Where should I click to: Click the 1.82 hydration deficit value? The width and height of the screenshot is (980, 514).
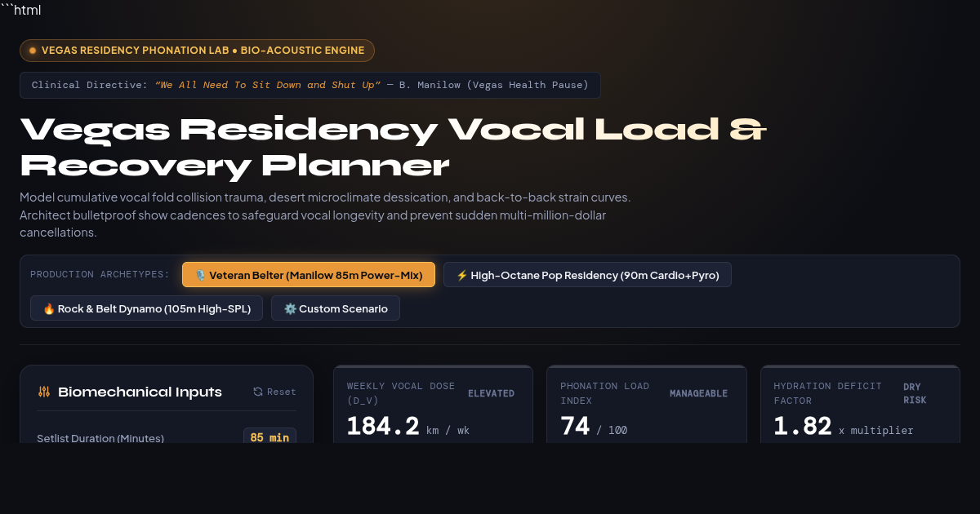[x=803, y=426]
